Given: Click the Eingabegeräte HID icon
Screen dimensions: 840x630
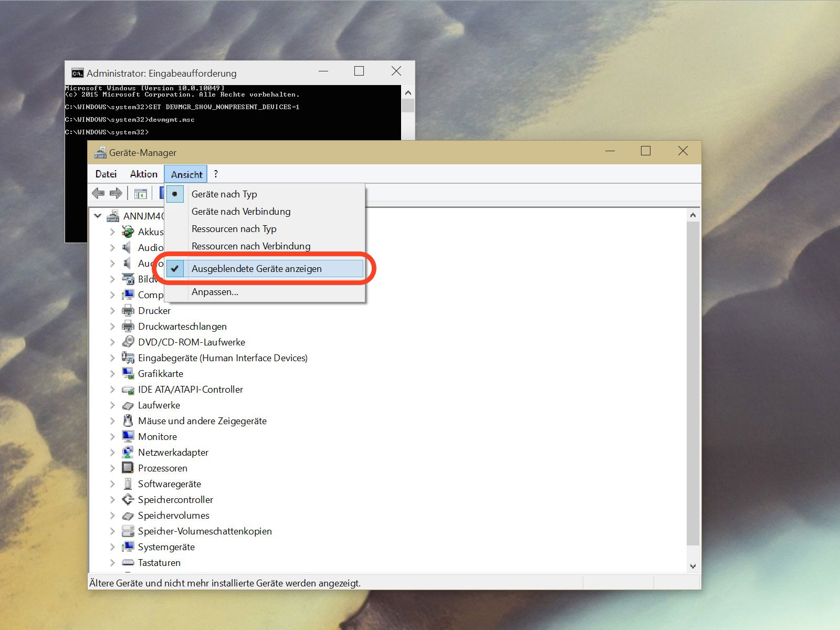Looking at the screenshot, I should pos(128,358).
